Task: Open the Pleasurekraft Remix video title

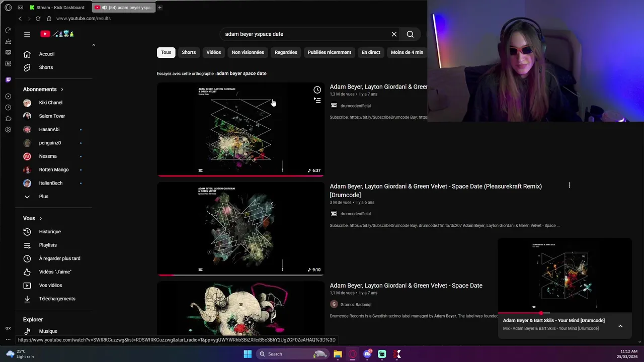Action: point(436,191)
